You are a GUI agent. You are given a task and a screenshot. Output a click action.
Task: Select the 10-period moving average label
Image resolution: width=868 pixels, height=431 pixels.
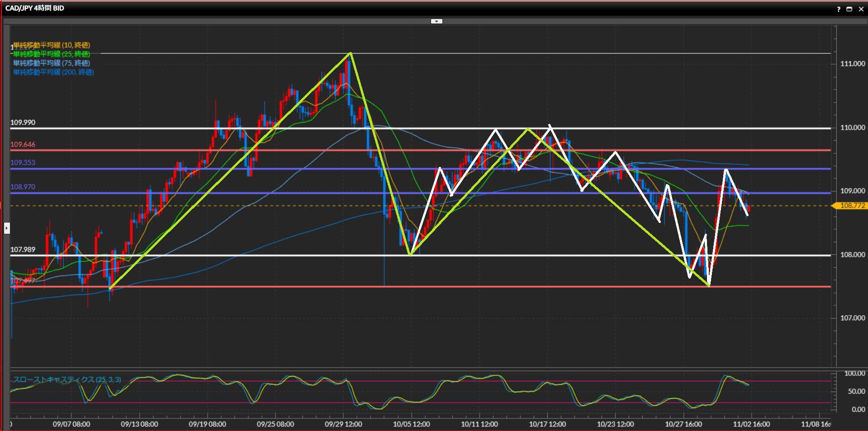coord(51,45)
